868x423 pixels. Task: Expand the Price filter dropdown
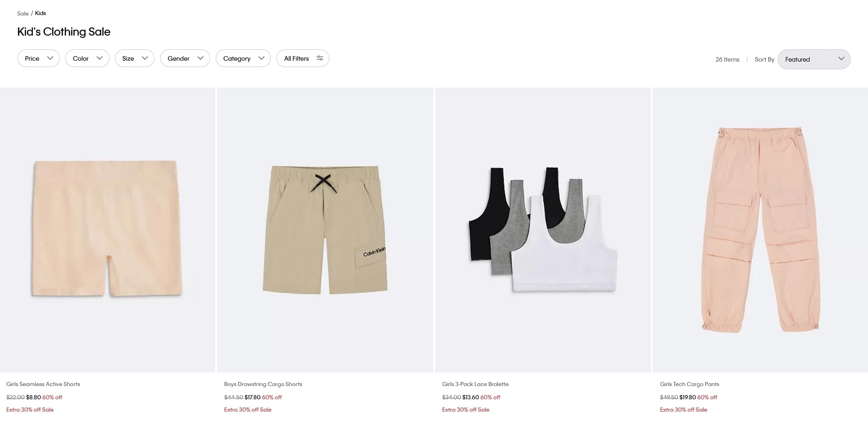click(x=38, y=58)
